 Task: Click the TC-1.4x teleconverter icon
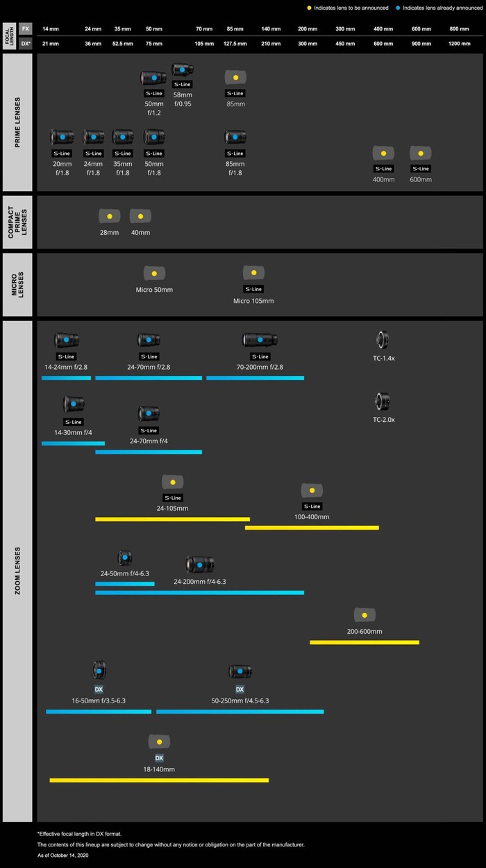[381, 340]
